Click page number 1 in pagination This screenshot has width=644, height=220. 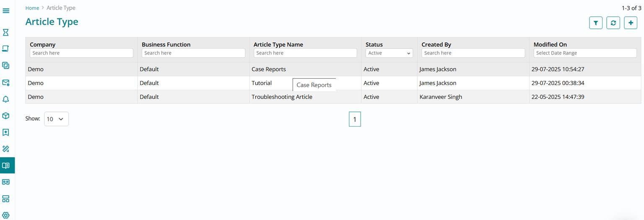[354, 119]
